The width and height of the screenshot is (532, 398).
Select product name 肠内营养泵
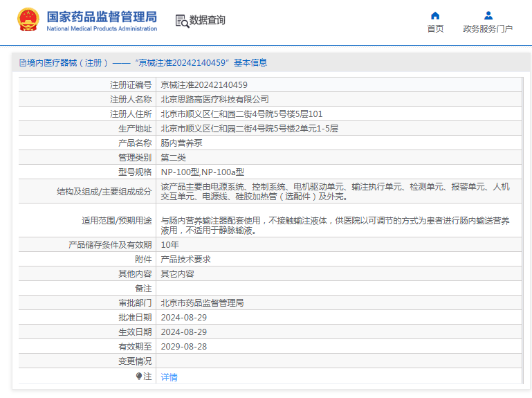(x=181, y=143)
